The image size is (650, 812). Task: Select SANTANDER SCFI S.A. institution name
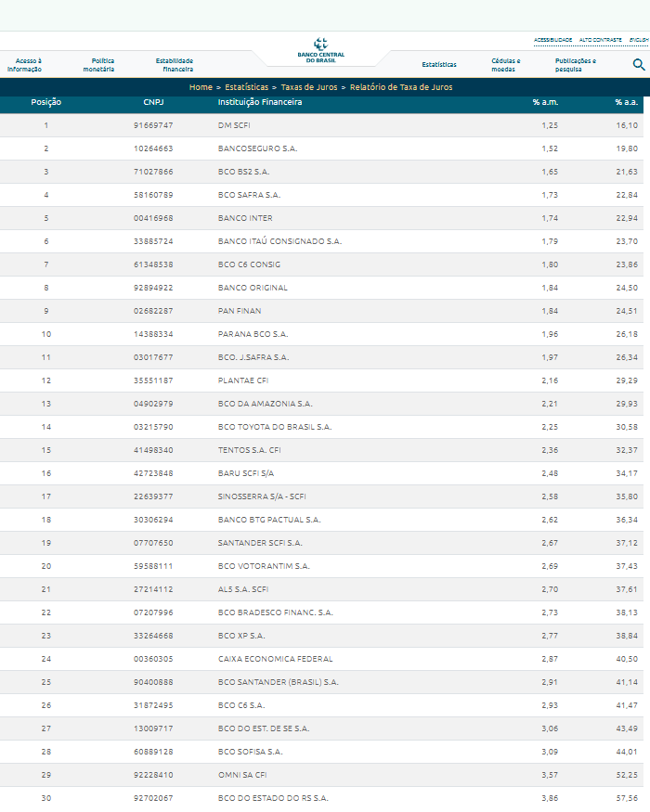[x=260, y=543]
